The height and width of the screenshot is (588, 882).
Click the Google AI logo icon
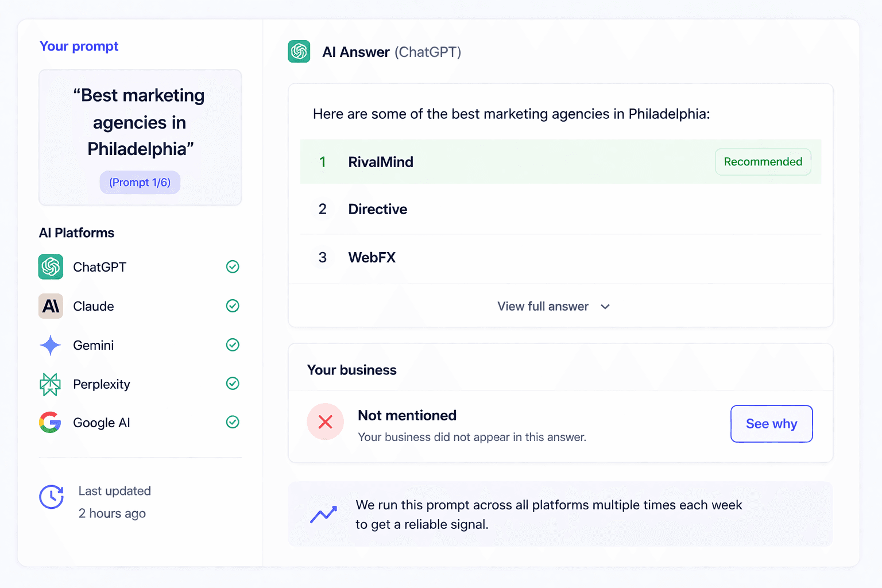point(51,423)
